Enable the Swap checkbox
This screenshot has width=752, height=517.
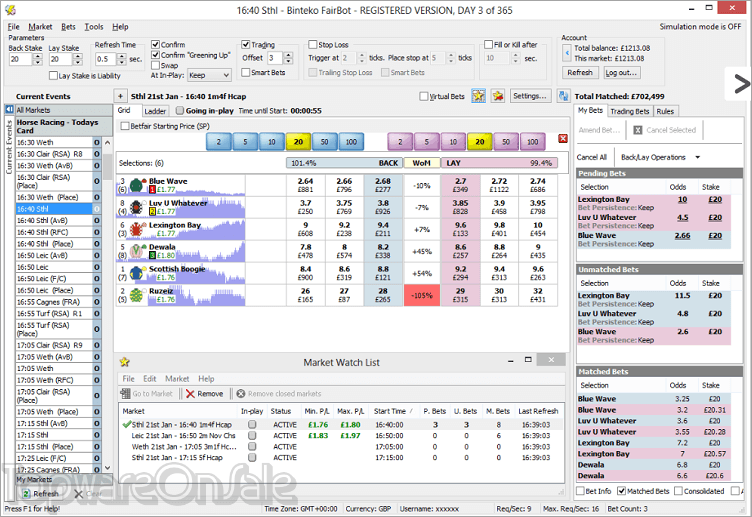155,65
